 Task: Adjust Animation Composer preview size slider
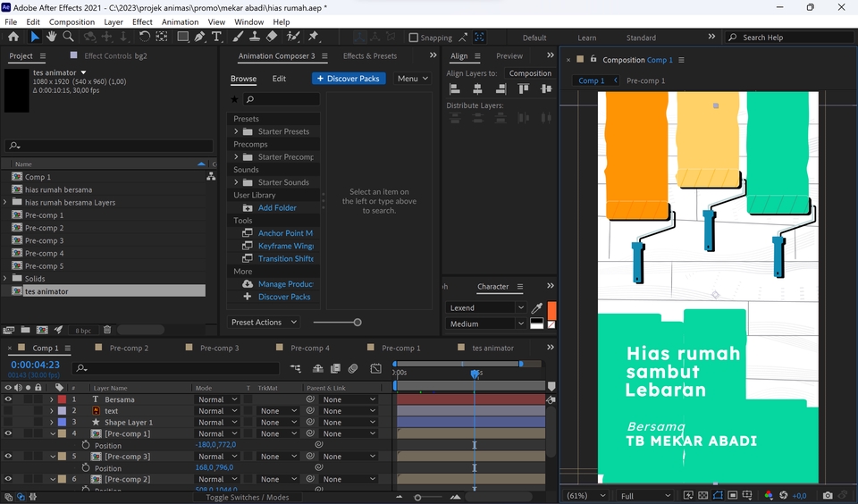(x=357, y=323)
